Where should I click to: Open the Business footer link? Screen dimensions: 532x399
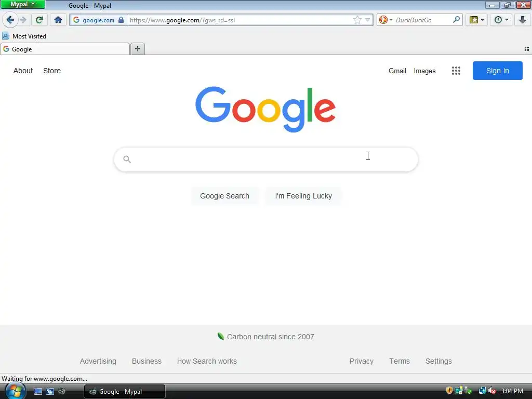[147, 361]
